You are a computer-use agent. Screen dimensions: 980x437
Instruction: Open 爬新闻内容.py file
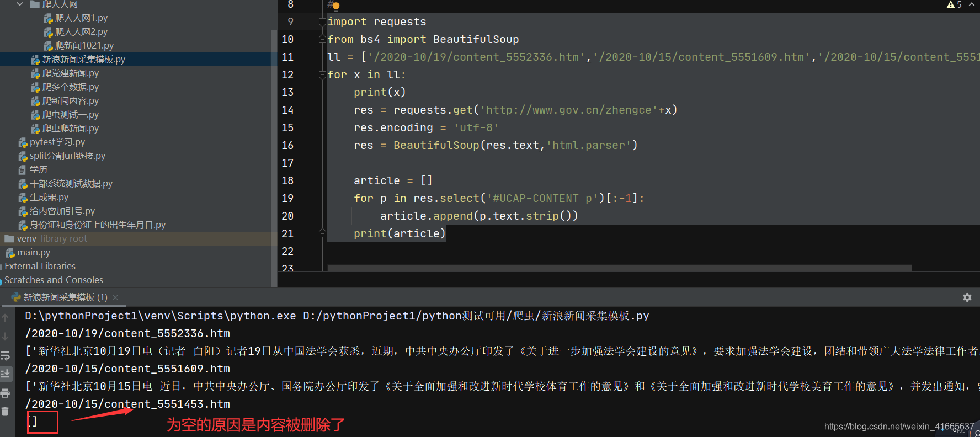pyautogui.click(x=71, y=101)
